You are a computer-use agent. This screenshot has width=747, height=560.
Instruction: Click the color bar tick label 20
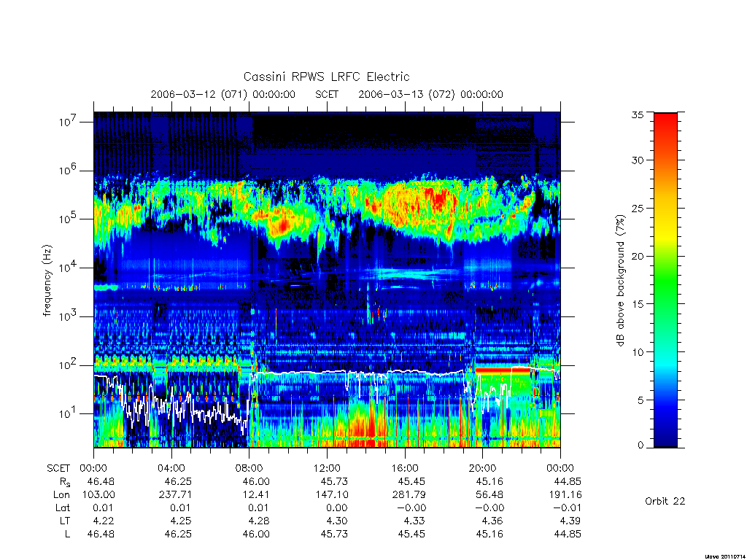[x=638, y=256]
